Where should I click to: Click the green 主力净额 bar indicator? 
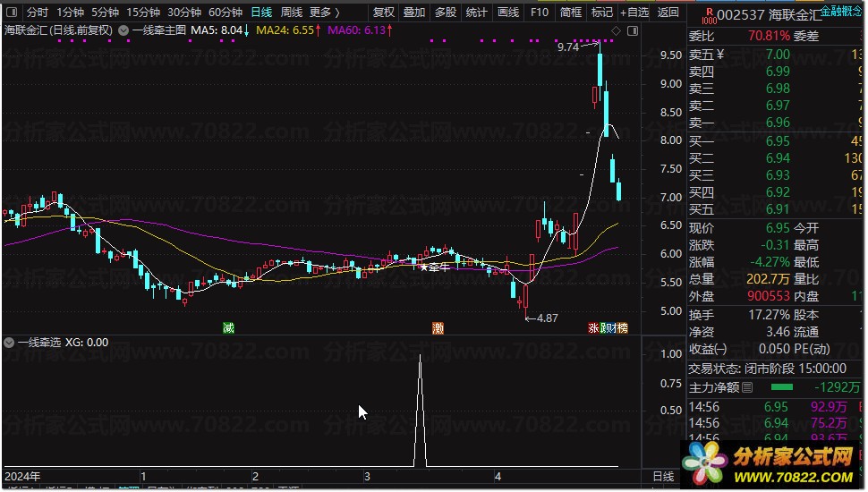tap(781, 387)
